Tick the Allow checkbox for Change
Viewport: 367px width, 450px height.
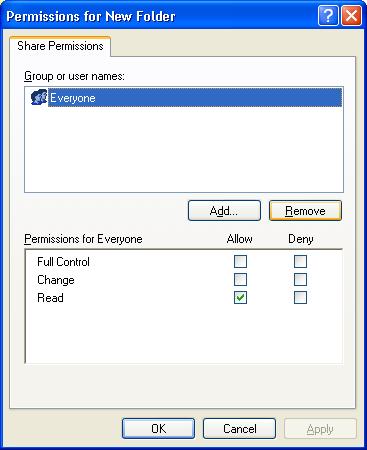tap(240, 280)
